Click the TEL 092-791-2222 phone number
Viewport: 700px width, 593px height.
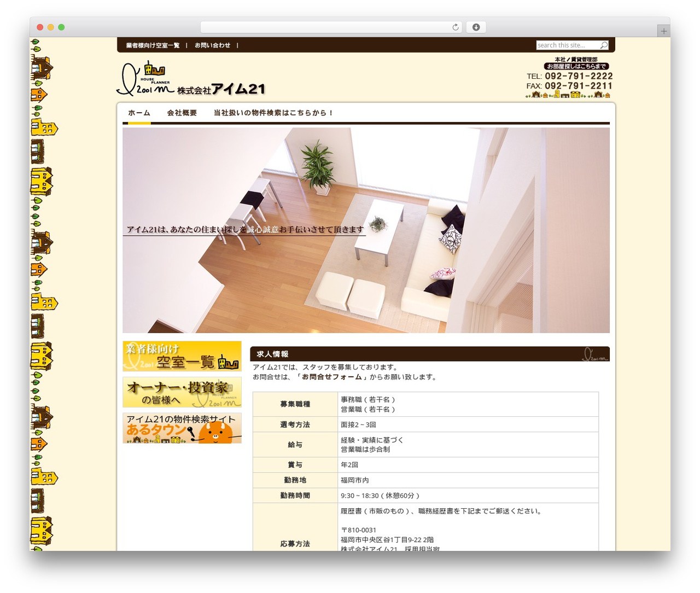(x=569, y=76)
